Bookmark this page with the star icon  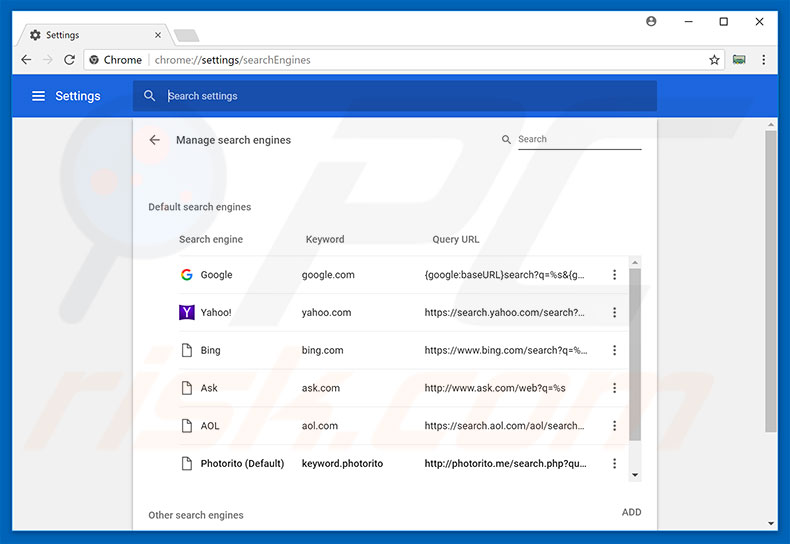coord(714,60)
